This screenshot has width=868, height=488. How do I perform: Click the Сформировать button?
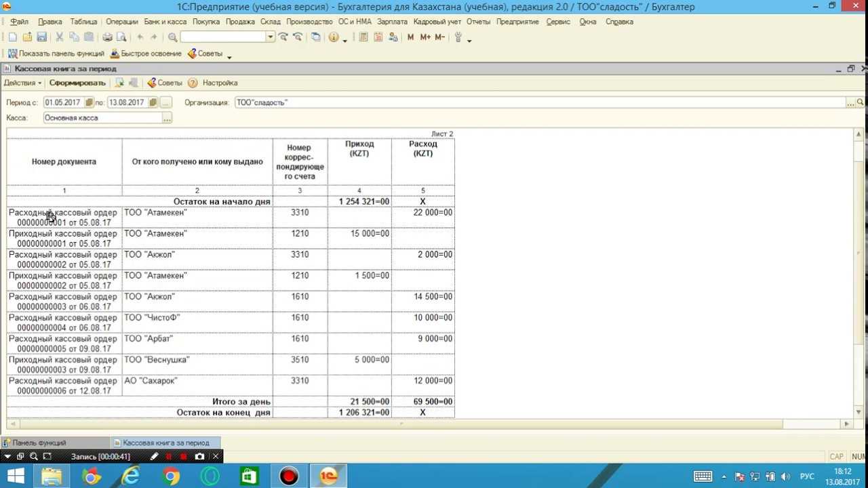pyautogui.click(x=77, y=83)
